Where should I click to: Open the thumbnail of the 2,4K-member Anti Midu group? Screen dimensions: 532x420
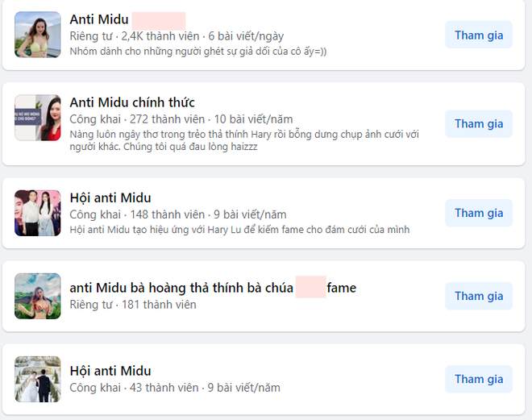pos(38,35)
